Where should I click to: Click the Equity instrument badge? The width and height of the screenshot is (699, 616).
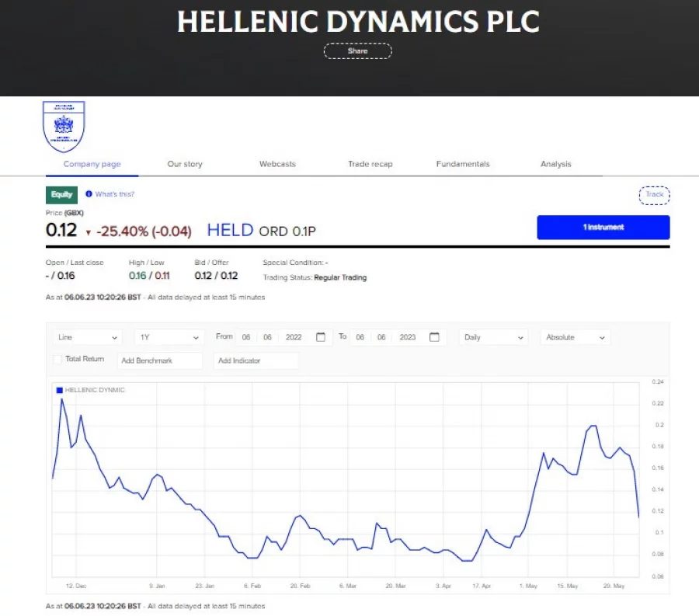click(61, 194)
